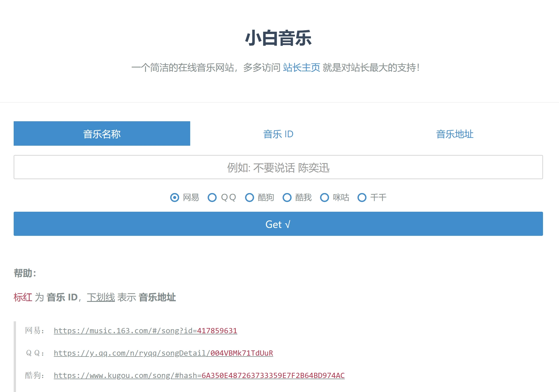Choose 酷我 as the music source
Image resolution: width=559 pixels, height=392 pixels.
pyautogui.click(x=287, y=197)
